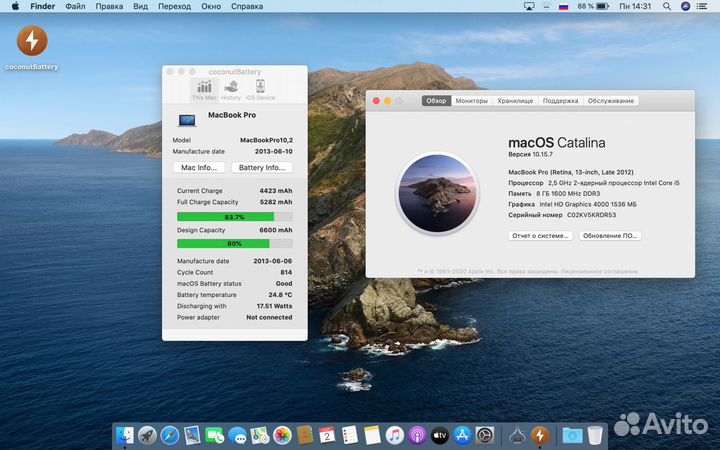The width and height of the screenshot is (720, 450).
Task: Open the Wi-Fi status menu
Action: click(546, 6)
